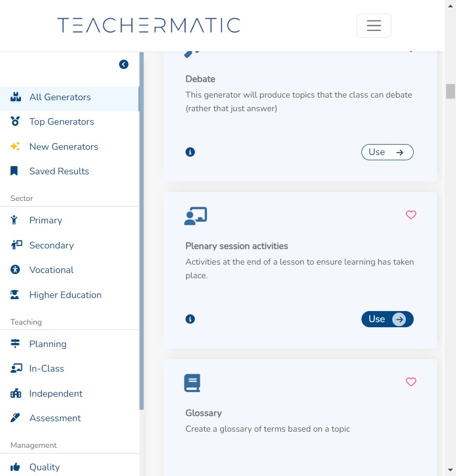Click the scrollbar down arrow

pos(451,471)
